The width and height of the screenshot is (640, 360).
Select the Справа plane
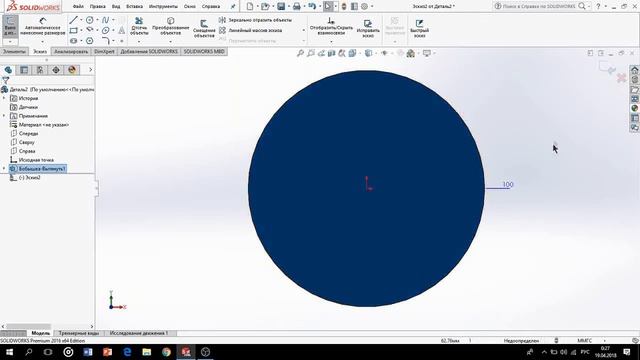[23, 151]
